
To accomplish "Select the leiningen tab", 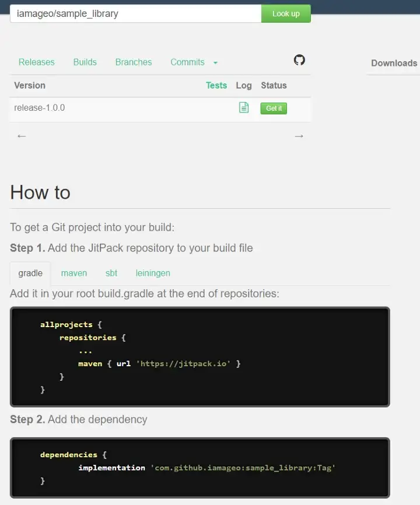I will tap(152, 273).
